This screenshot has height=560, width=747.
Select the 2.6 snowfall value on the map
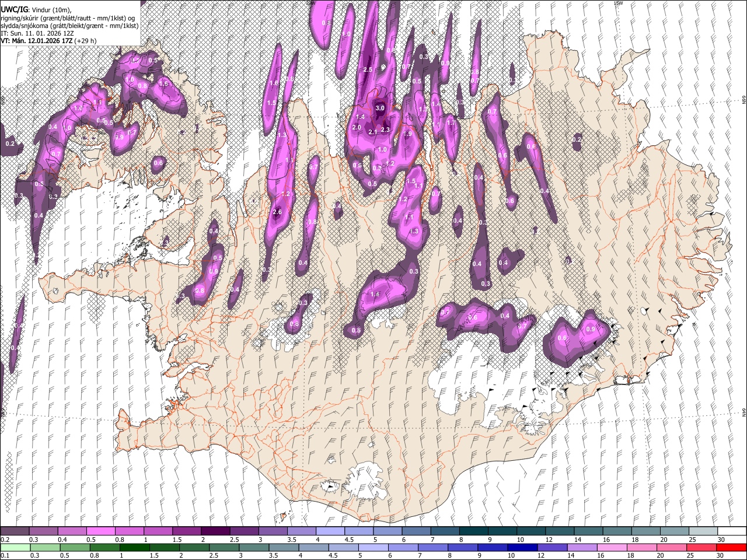[x=277, y=212]
